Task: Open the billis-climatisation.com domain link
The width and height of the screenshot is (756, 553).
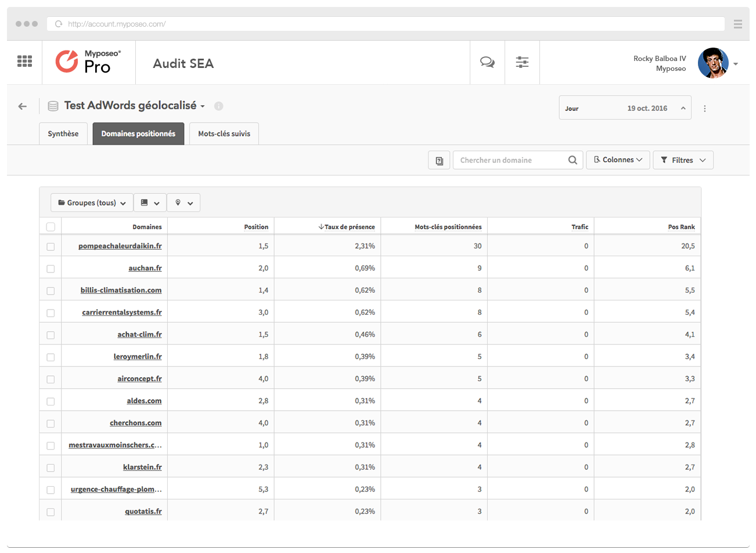Action: (x=121, y=290)
